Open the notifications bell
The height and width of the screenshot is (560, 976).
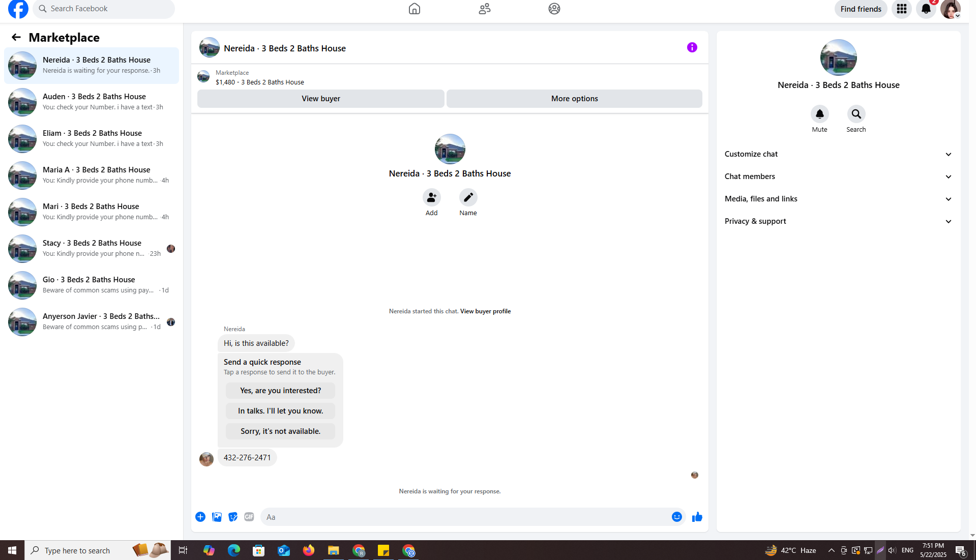926,9
